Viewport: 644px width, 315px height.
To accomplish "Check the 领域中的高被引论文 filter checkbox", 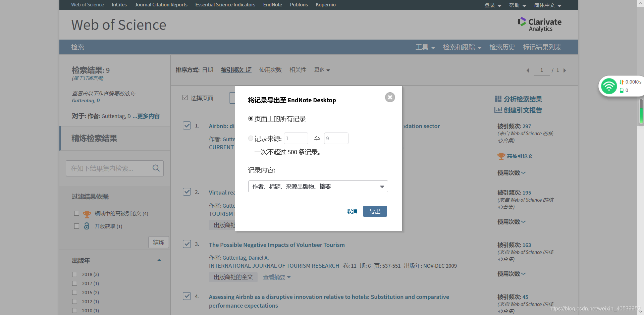I will pyautogui.click(x=76, y=213).
